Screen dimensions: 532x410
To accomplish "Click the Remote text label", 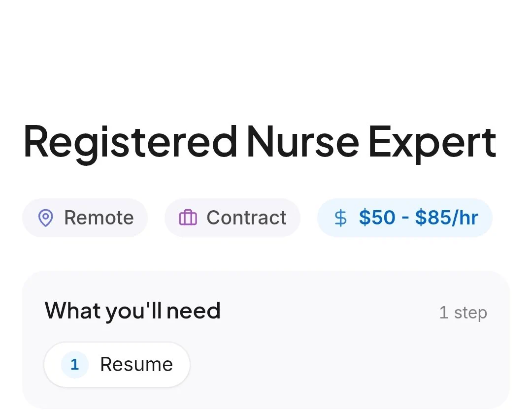I will pyautogui.click(x=99, y=218).
